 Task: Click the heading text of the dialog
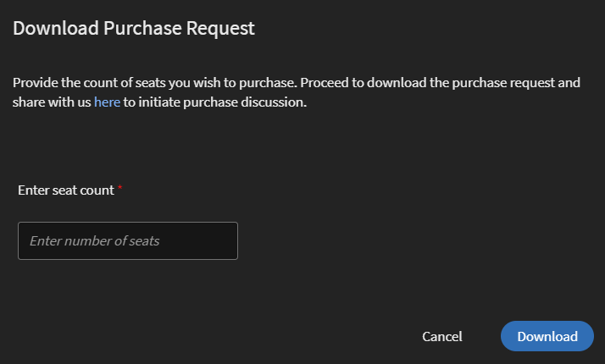[x=134, y=28]
